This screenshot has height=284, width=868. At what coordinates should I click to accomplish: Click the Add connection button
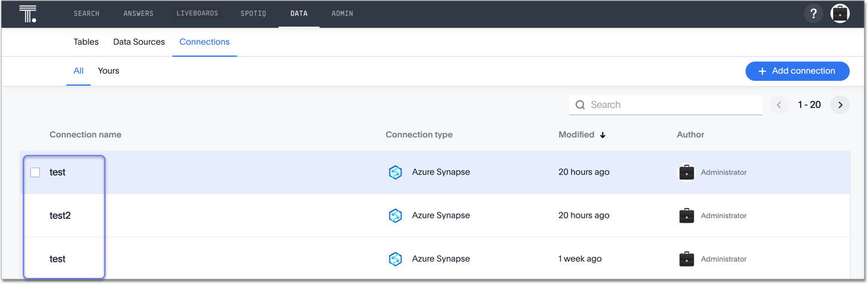[797, 71]
